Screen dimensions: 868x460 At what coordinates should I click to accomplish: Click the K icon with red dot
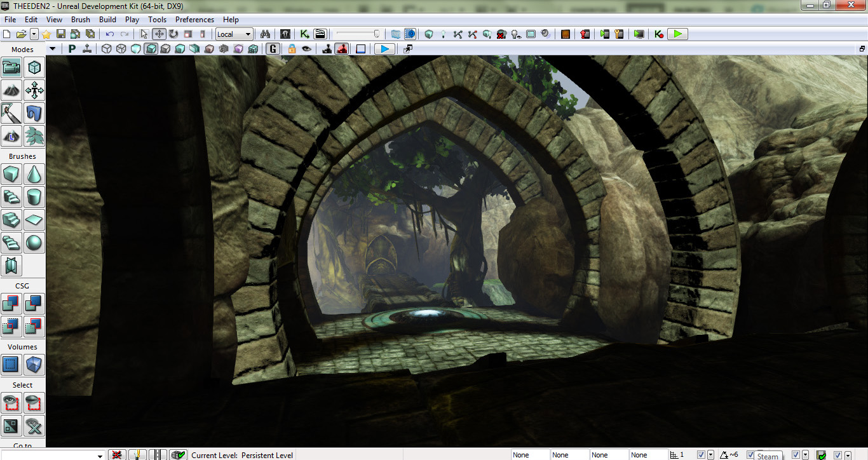coord(659,34)
